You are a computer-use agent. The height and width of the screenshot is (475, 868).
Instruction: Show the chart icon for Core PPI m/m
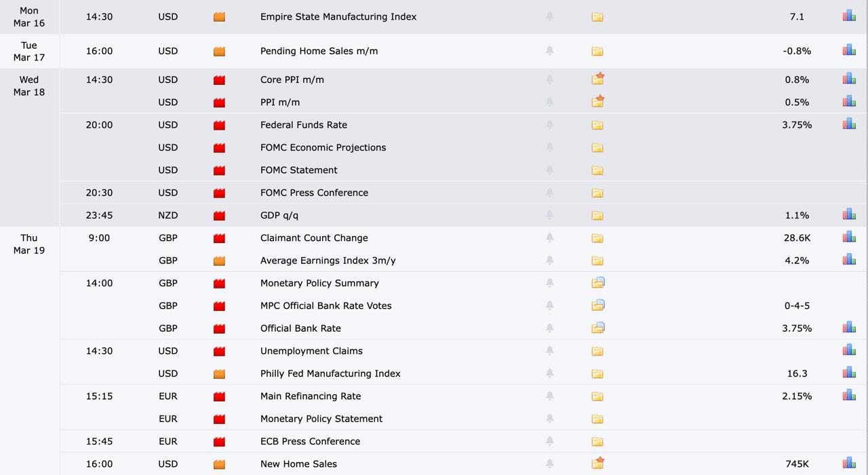[849, 79]
